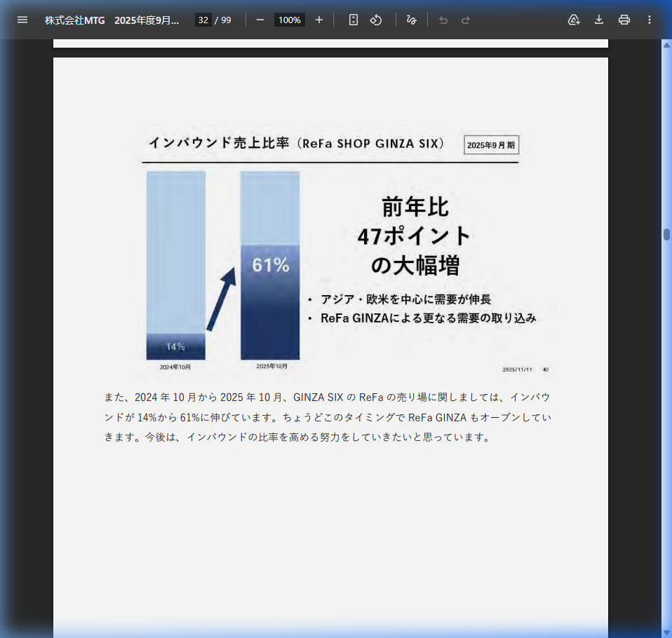Image resolution: width=672 pixels, height=638 pixels.
Task: Rotate the document counterclockwise
Action: point(376,20)
